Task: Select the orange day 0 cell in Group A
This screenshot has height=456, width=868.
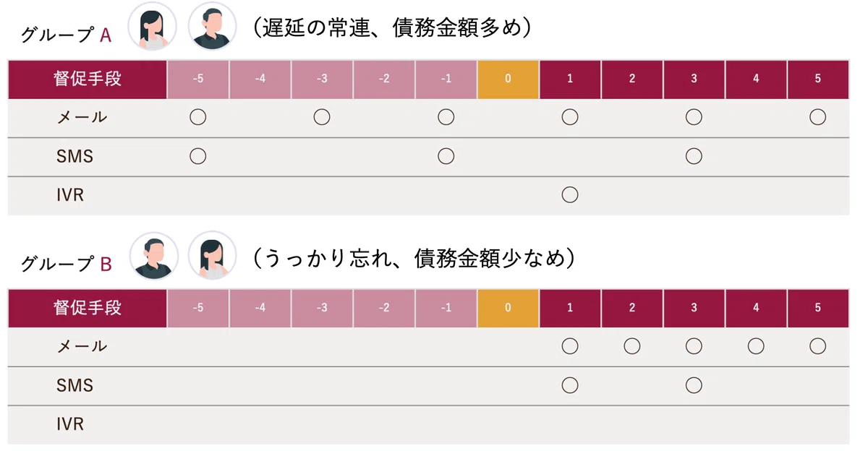Action: (508, 79)
